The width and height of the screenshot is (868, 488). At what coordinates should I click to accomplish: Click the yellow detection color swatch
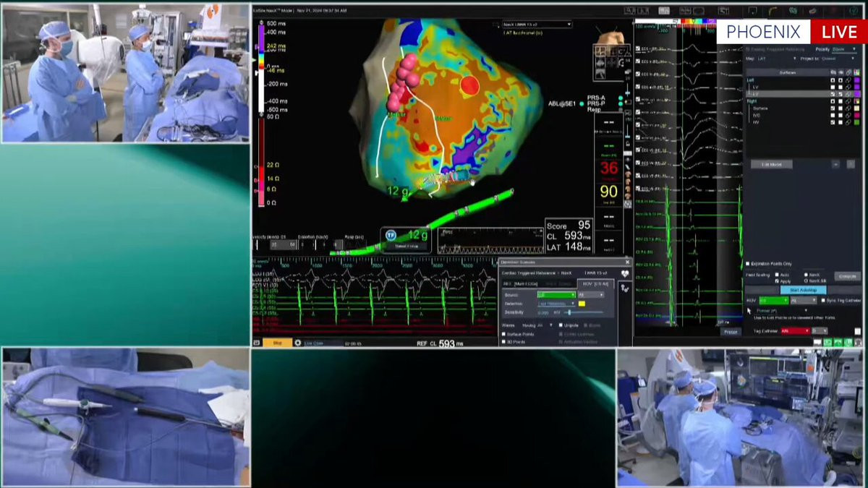[x=582, y=304]
